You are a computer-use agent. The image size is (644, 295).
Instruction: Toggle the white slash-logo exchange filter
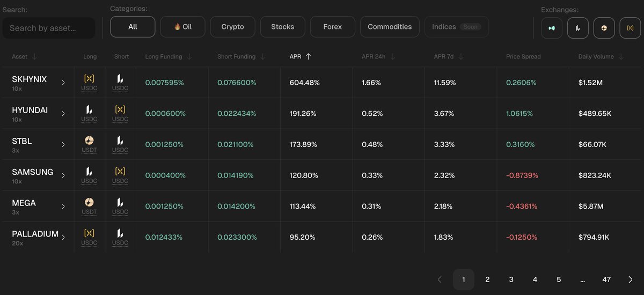tap(578, 28)
